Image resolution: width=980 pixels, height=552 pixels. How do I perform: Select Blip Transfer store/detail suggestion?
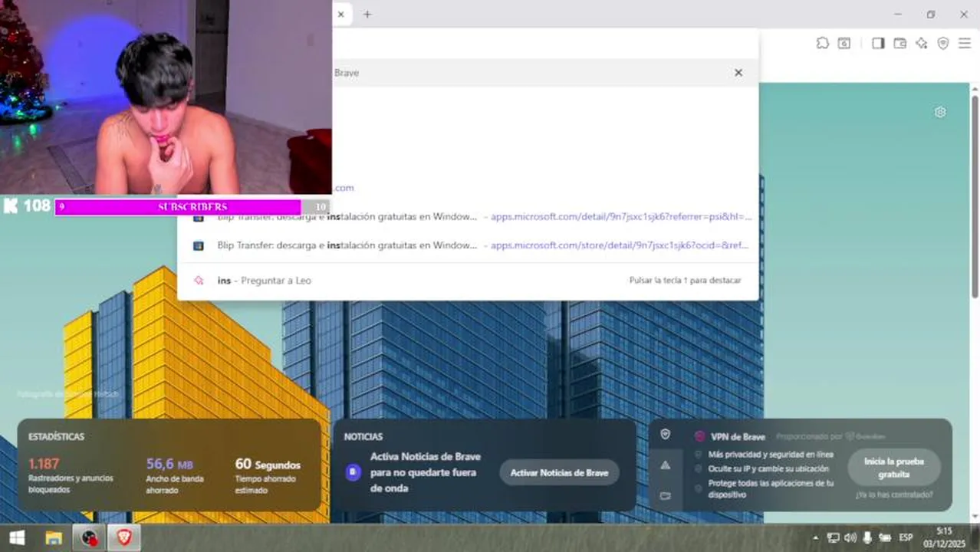click(468, 245)
